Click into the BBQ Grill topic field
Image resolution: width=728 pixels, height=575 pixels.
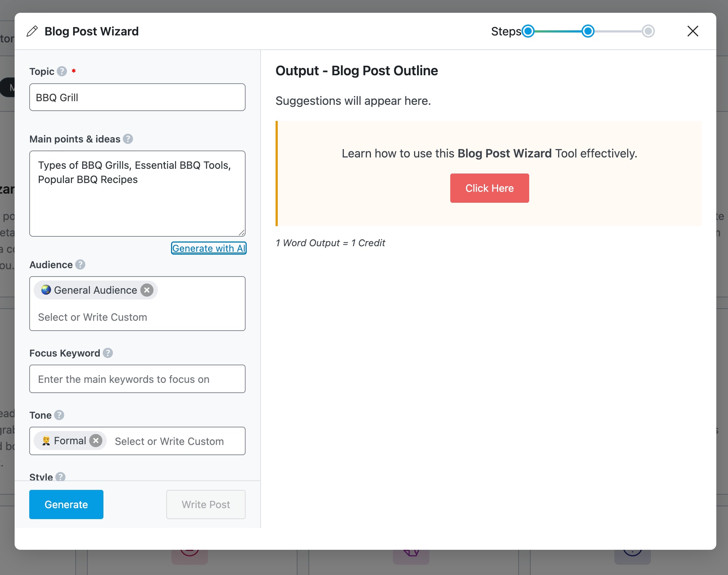pyautogui.click(x=137, y=97)
